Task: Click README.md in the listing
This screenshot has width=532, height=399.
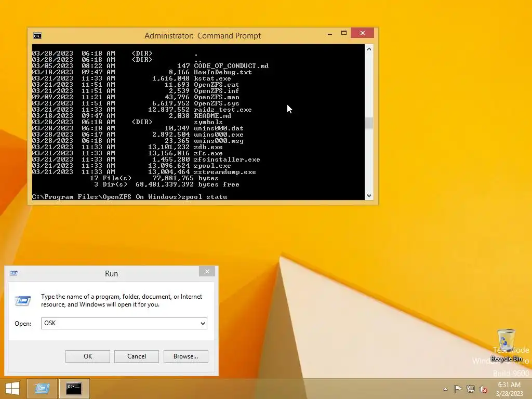Action: tap(212, 116)
